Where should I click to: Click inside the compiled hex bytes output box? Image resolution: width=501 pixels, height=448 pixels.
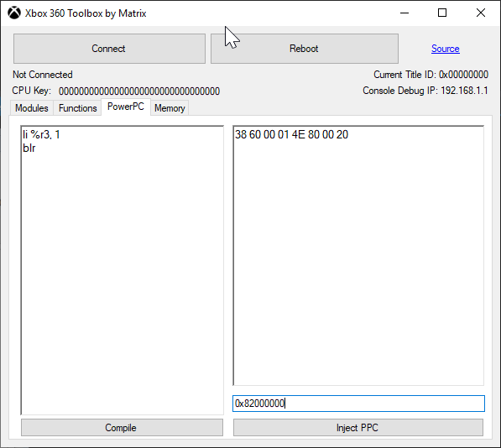pos(358,255)
